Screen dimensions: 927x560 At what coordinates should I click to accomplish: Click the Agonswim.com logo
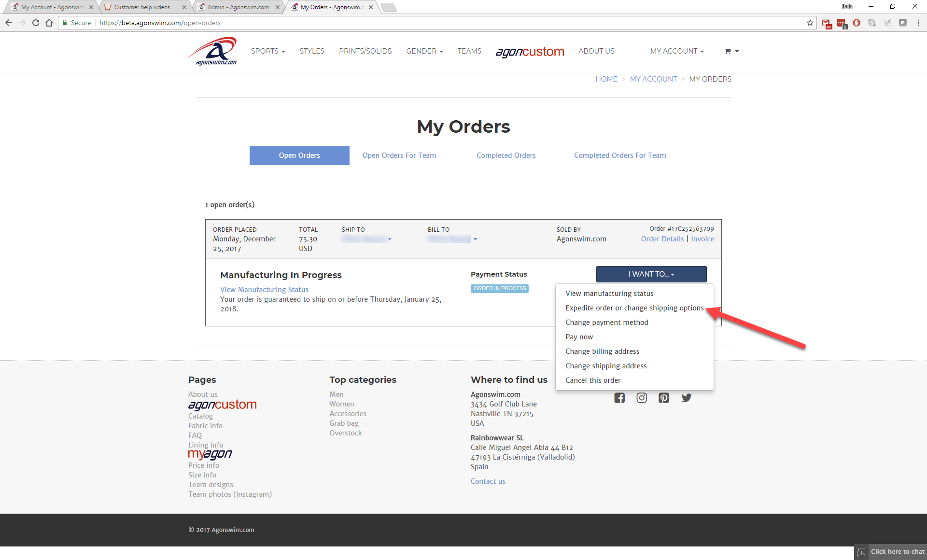(212, 51)
